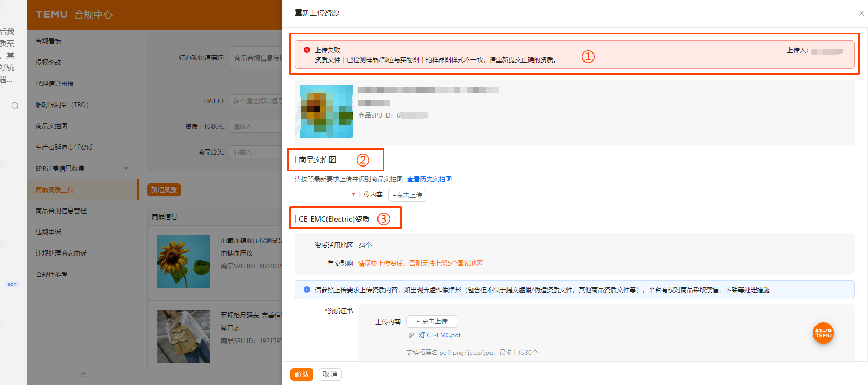868x385 pixels.
Task: Click the search magnifier icon
Action: (15, 106)
